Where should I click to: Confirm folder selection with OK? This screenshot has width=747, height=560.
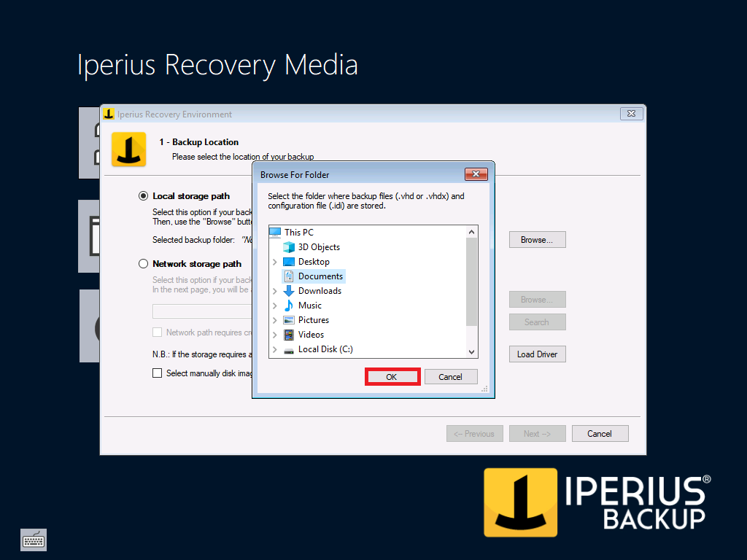392,377
